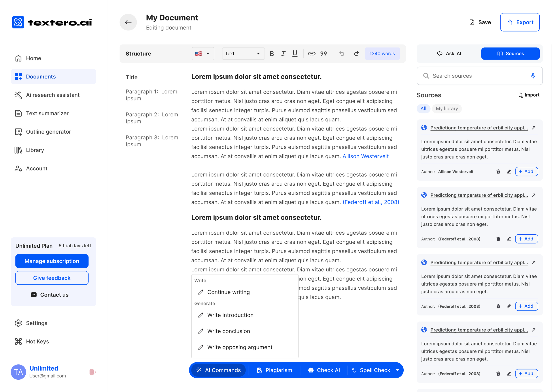The height and width of the screenshot is (392, 552).
Task: Click the Manage subscription button
Action: pyautogui.click(x=52, y=261)
